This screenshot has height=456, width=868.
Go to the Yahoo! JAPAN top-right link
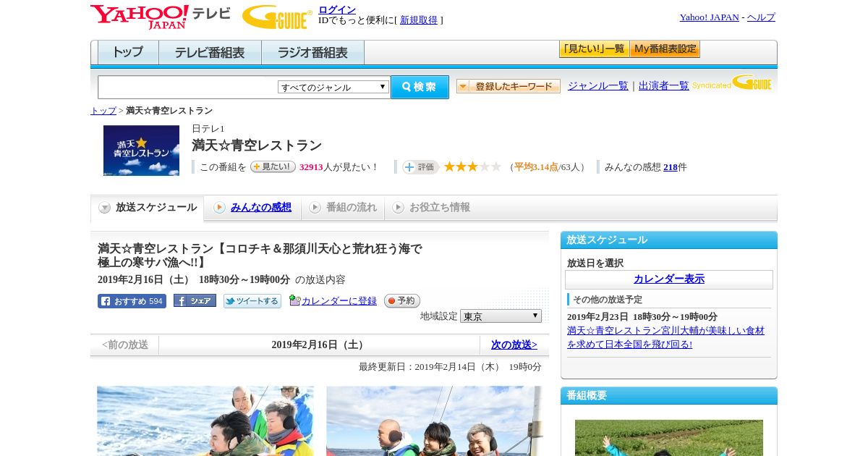709,17
